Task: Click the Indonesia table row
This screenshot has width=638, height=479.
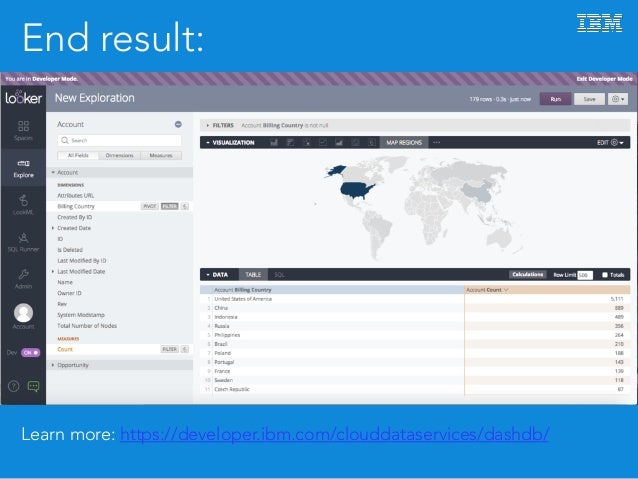Action: click(415, 317)
